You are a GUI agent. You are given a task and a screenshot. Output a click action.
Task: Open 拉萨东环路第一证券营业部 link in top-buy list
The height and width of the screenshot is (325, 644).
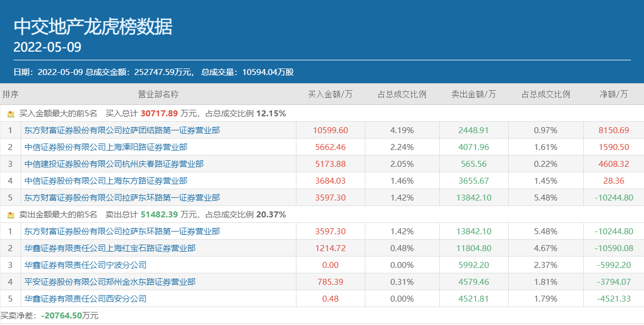click(122, 198)
